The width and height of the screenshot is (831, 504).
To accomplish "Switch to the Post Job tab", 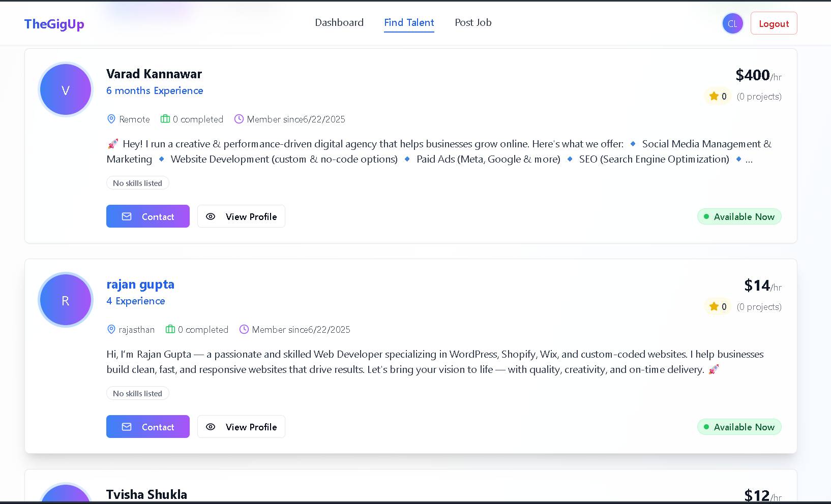I will tap(473, 23).
